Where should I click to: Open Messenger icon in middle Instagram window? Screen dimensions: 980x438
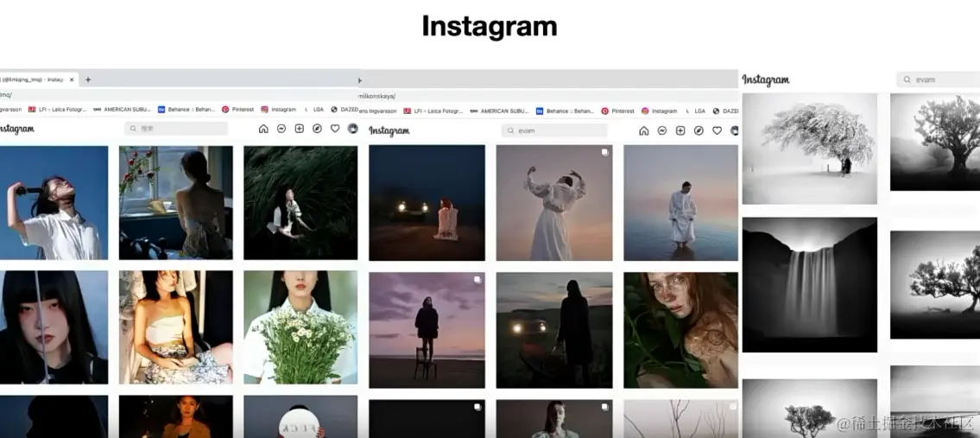tap(662, 130)
